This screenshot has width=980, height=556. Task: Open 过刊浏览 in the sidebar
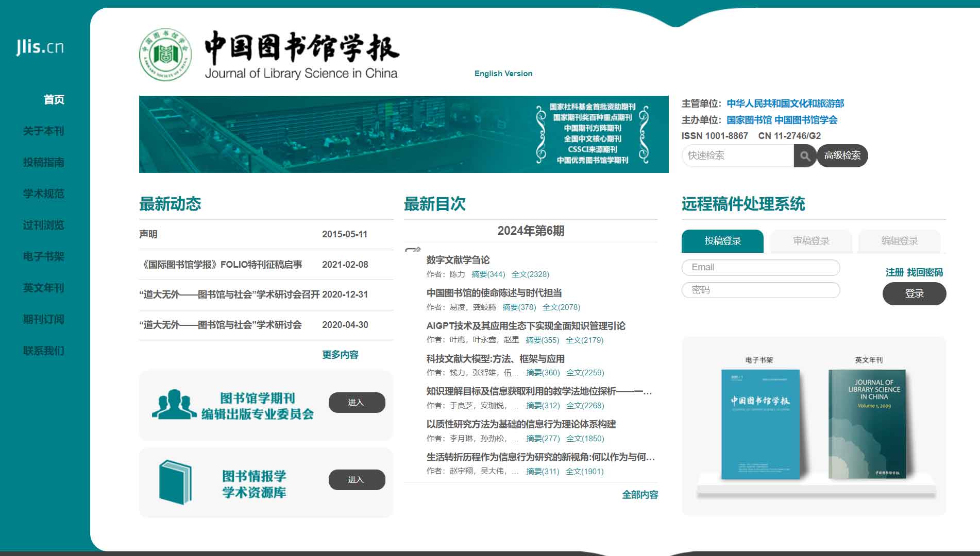(x=44, y=225)
